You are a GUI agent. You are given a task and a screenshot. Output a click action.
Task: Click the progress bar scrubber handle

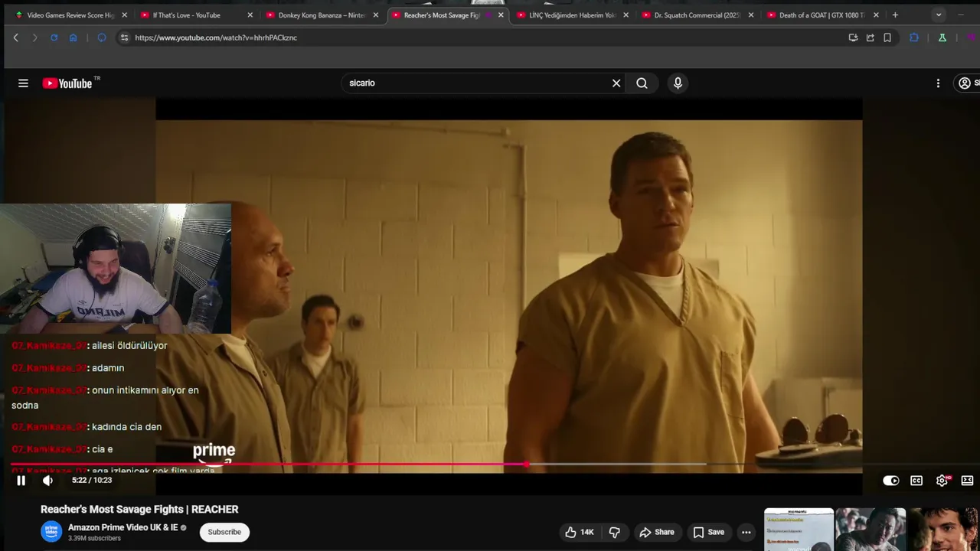coord(527,465)
